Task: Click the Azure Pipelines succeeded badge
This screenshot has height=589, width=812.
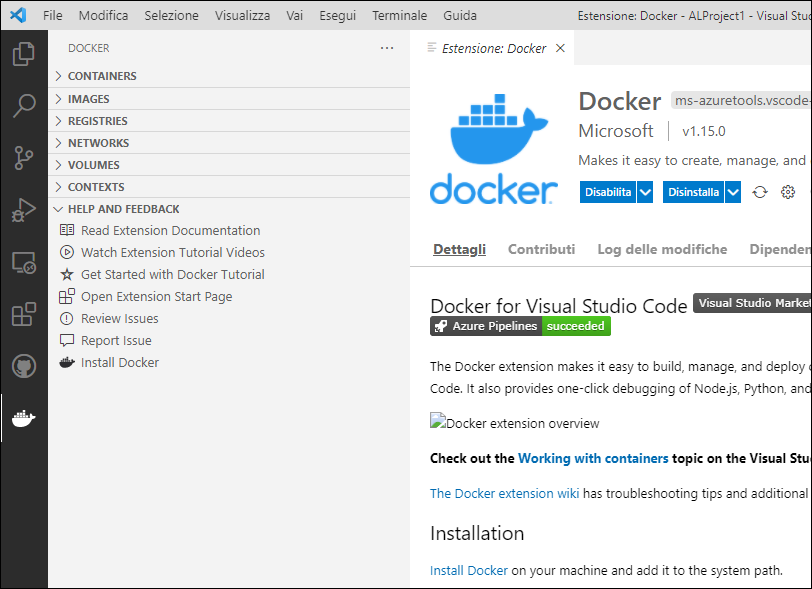Action: 520,326
